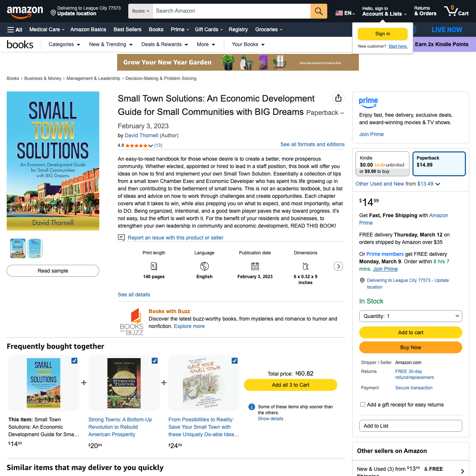Open the All hamburger menu
This screenshot has width=476, height=476.
tap(15, 29)
